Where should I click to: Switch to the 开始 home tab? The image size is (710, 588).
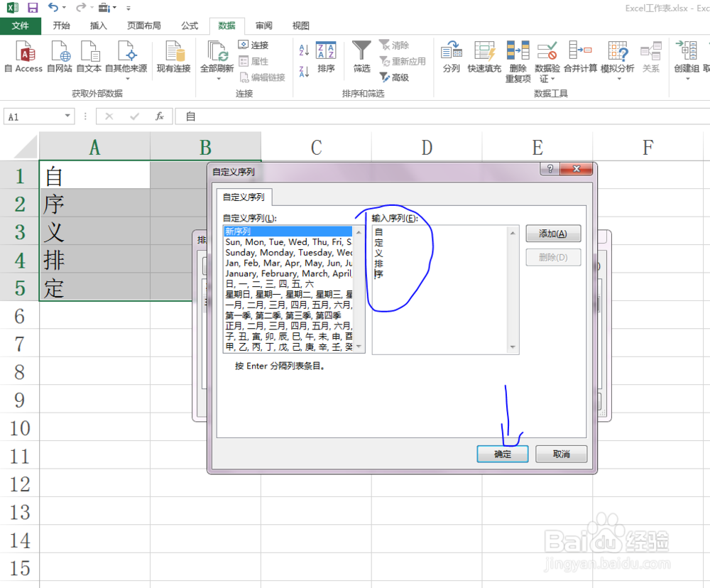pyautogui.click(x=62, y=26)
